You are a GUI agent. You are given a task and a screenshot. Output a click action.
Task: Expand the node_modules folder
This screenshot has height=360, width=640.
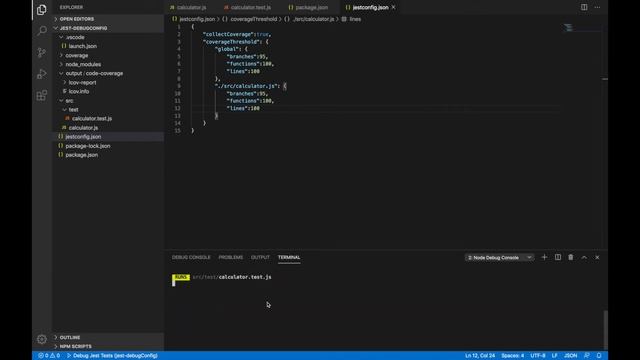(x=108, y=64)
